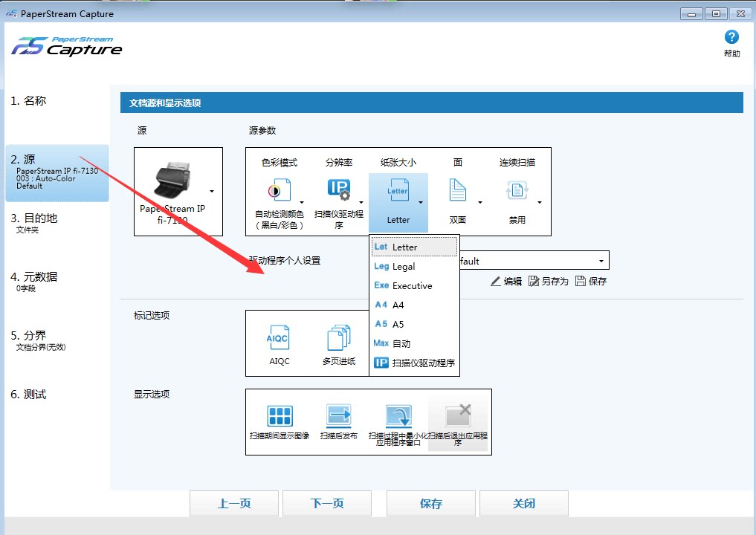
Task: Go to step 3 目的地
Action: [x=33, y=223]
